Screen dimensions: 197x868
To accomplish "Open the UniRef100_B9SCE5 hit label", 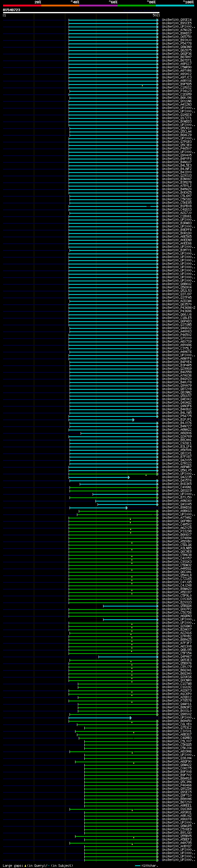I will pos(177,23).
